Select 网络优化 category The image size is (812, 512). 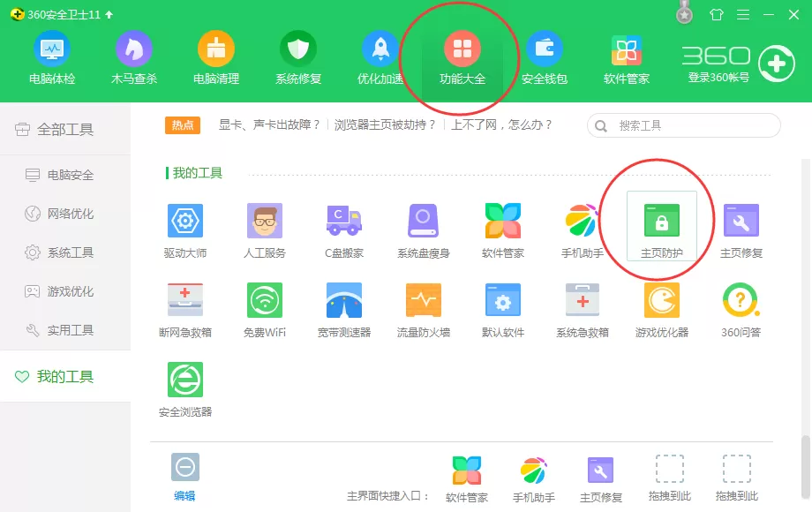[65, 214]
